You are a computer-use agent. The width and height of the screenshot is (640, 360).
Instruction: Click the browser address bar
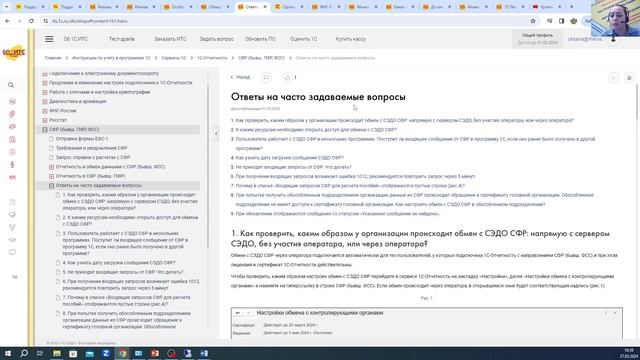[x=286, y=21]
